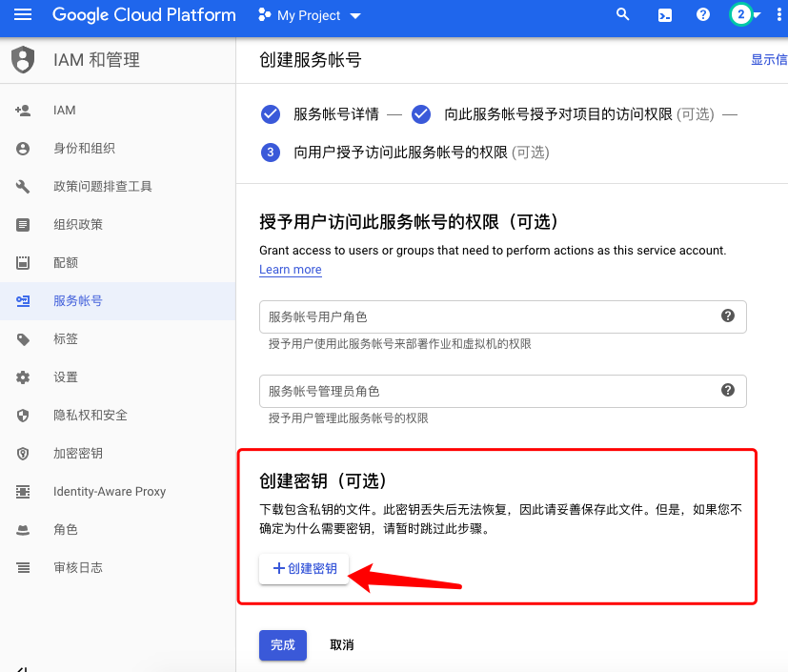Select step 2 向此服务帐号授予对项目的访问权限
Viewport: 788px width, 672px height.
pyautogui.click(x=557, y=114)
